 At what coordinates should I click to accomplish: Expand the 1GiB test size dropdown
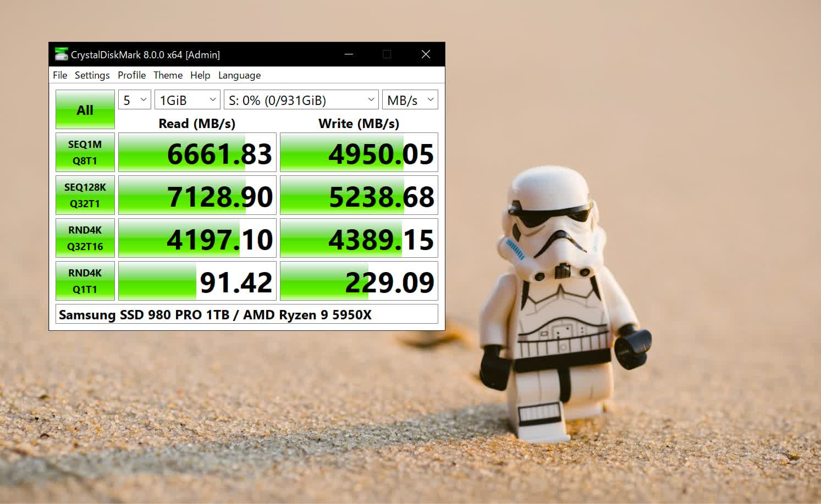187,100
